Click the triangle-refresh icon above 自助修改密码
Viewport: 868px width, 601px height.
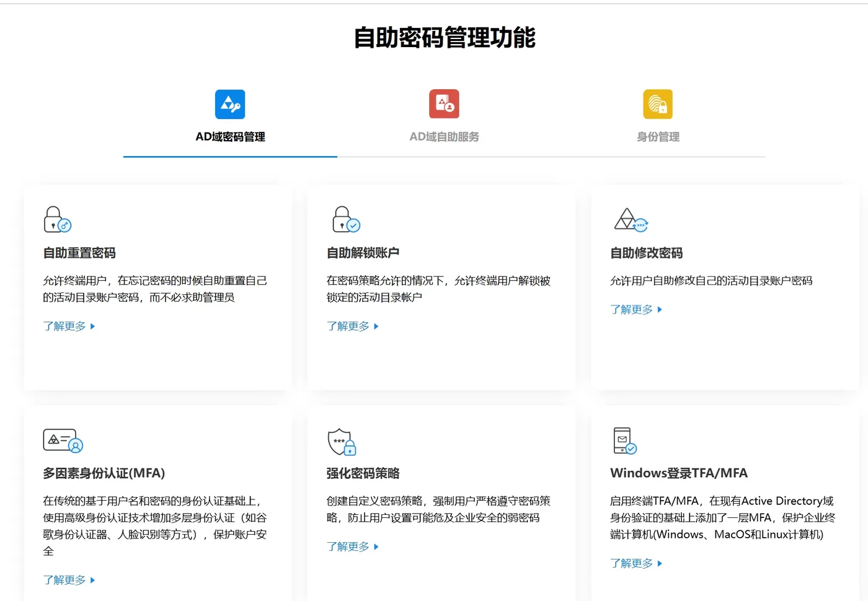631,219
